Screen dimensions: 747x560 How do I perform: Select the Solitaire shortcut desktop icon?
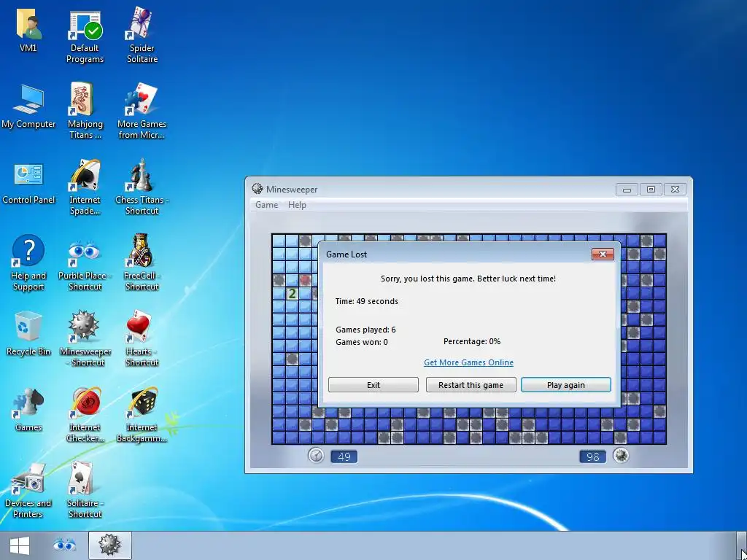tap(85, 491)
